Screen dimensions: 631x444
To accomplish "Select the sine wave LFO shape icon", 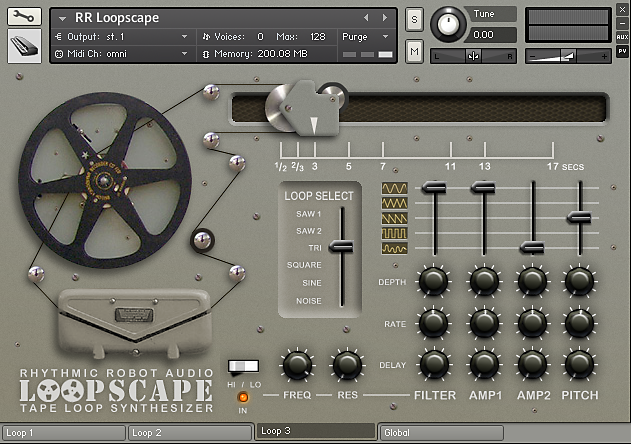I will (394, 188).
